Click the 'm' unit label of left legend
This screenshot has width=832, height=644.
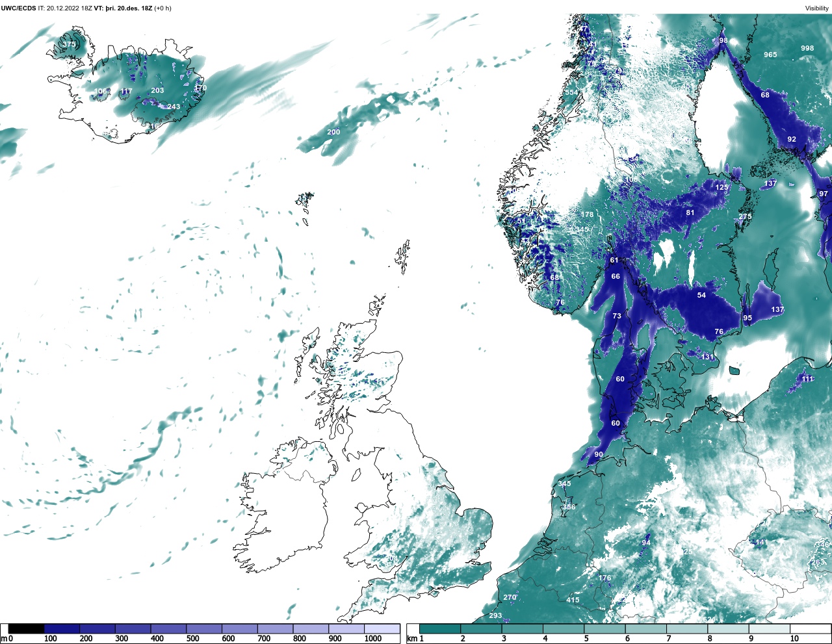(3, 639)
